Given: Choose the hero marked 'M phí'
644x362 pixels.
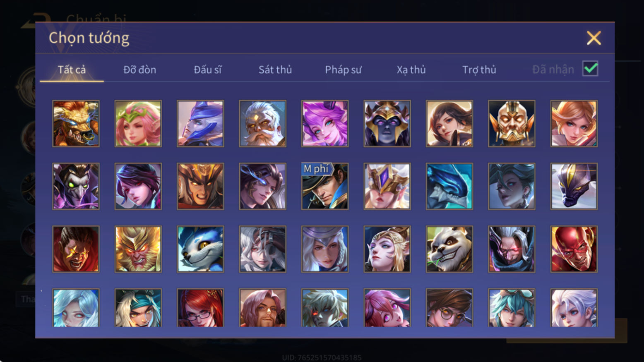Looking at the screenshot, I should (x=325, y=186).
